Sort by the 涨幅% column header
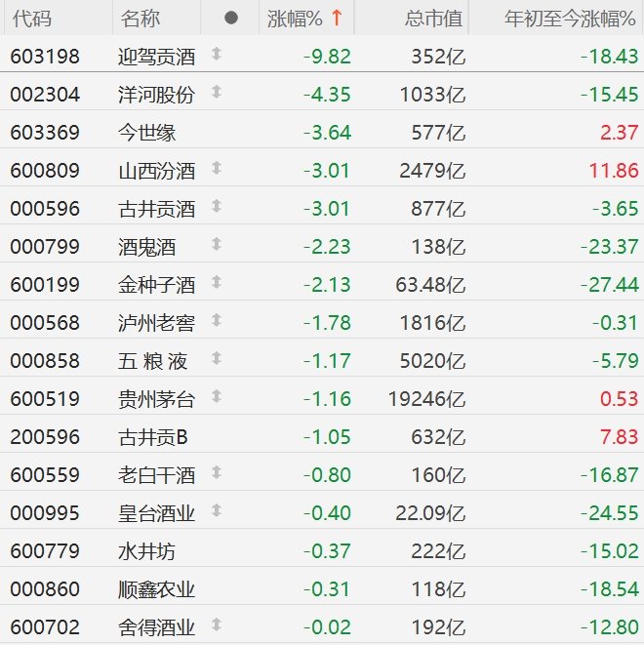This screenshot has height=645, width=644. point(295,19)
